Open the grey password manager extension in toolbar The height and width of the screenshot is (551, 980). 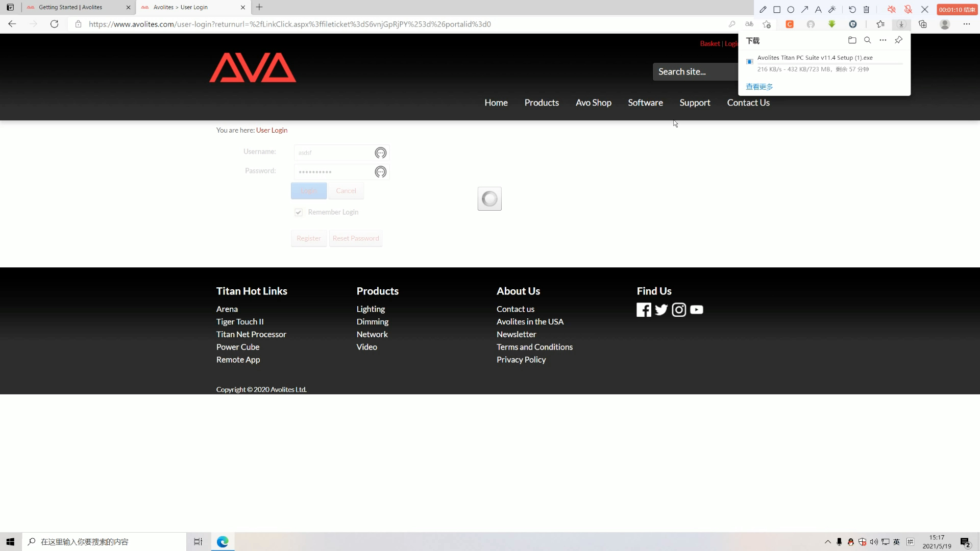click(811, 24)
